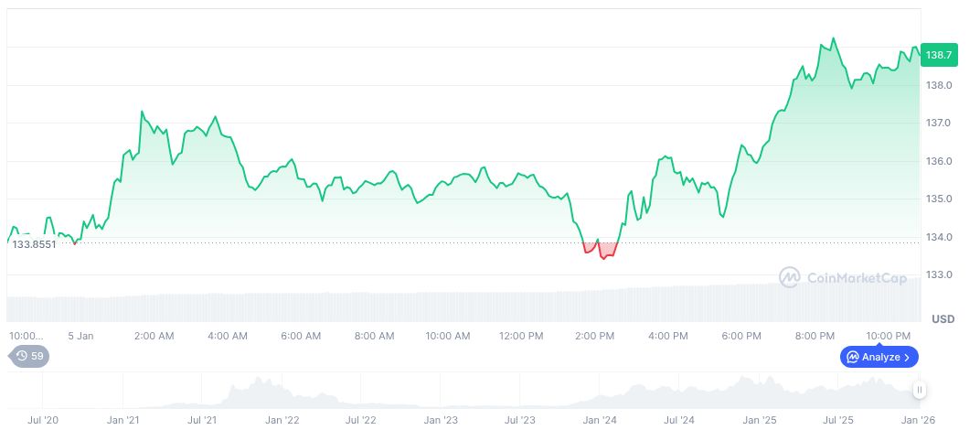
Task: Click the 59 count on history badge
Action: (37, 356)
